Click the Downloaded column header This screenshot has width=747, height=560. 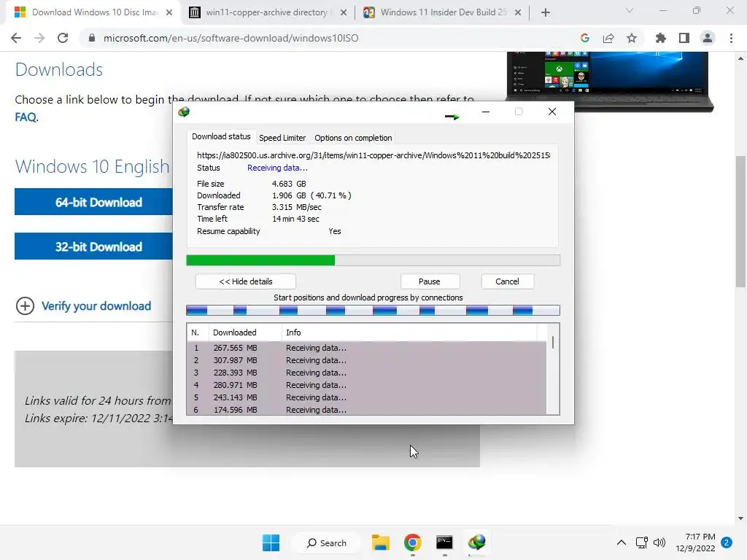[x=245, y=332]
